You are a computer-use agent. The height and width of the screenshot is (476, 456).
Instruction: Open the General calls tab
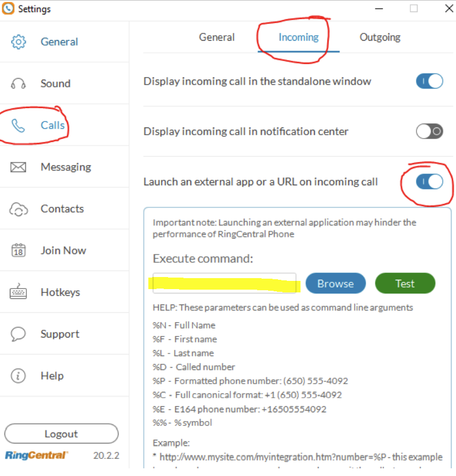click(x=216, y=37)
